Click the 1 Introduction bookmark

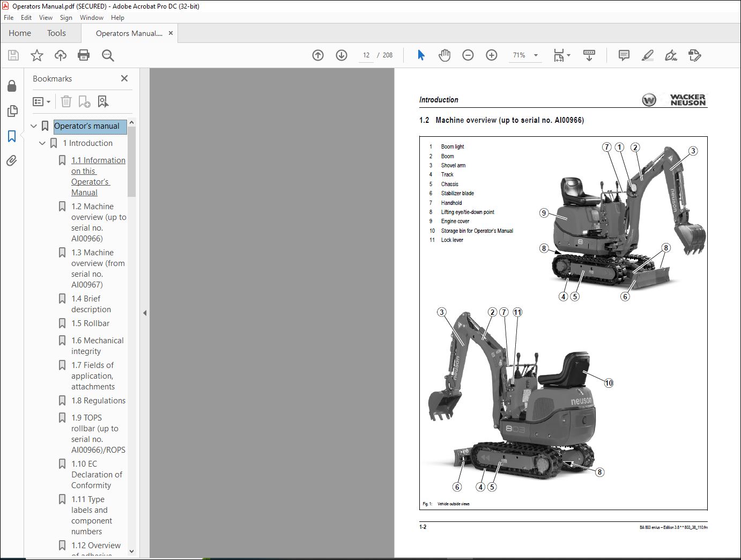click(87, 143)
